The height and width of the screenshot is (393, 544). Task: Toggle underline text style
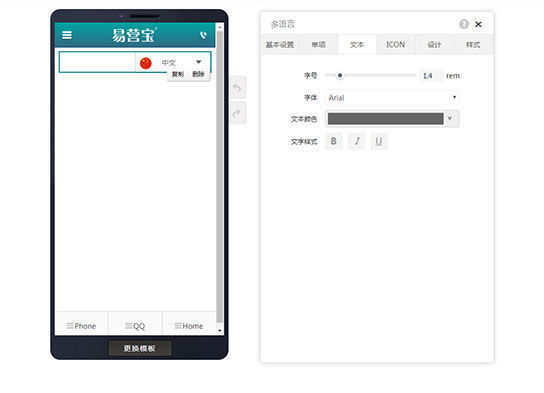pos(379,141)
